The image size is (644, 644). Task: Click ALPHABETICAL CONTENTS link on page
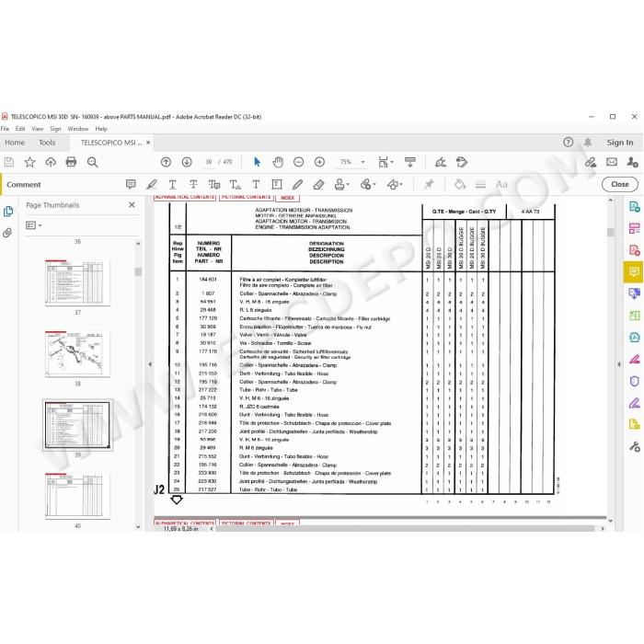click(x=185, y=198)
